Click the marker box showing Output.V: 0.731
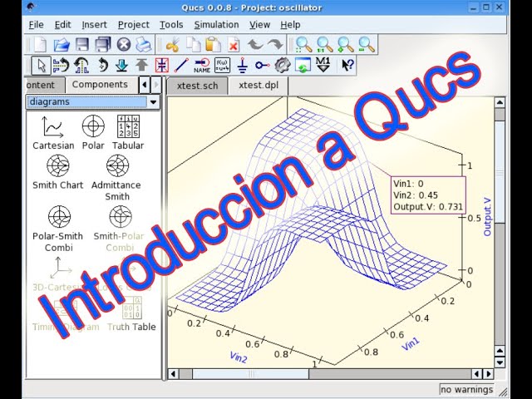This screenshot has width=532, height=399. click(428, 195)
